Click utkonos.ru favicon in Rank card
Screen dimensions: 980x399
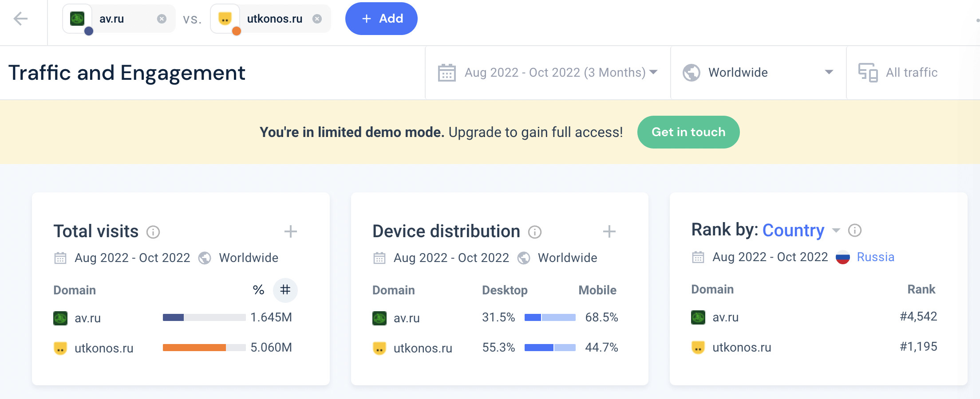click(698, 347)
